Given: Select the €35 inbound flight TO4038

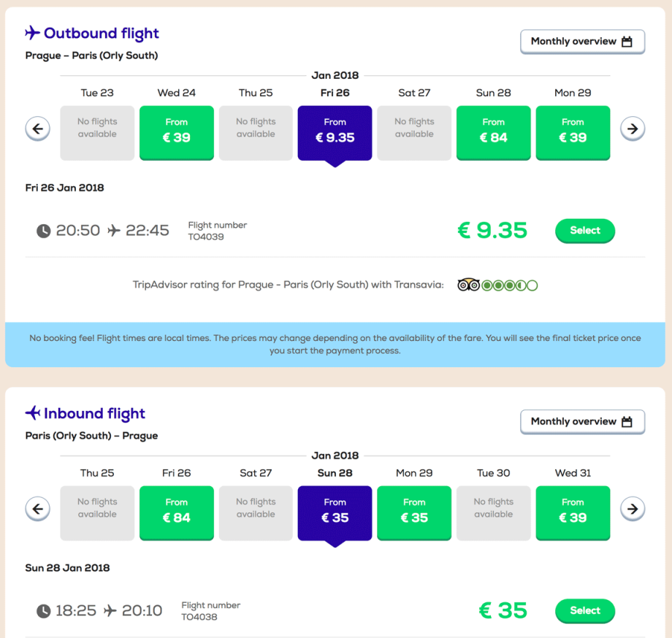Looking at the screenshot, I should coord(584,610).
